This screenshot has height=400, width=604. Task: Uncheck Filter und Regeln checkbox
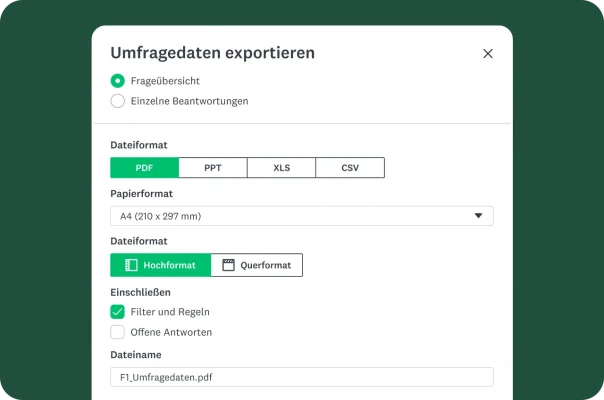117,312
